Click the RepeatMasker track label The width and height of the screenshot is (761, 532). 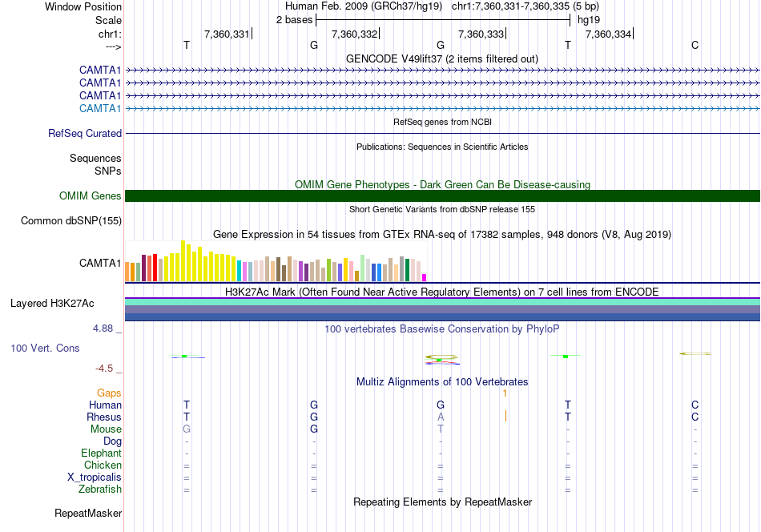pyautogui.click(x=88, y=513)
